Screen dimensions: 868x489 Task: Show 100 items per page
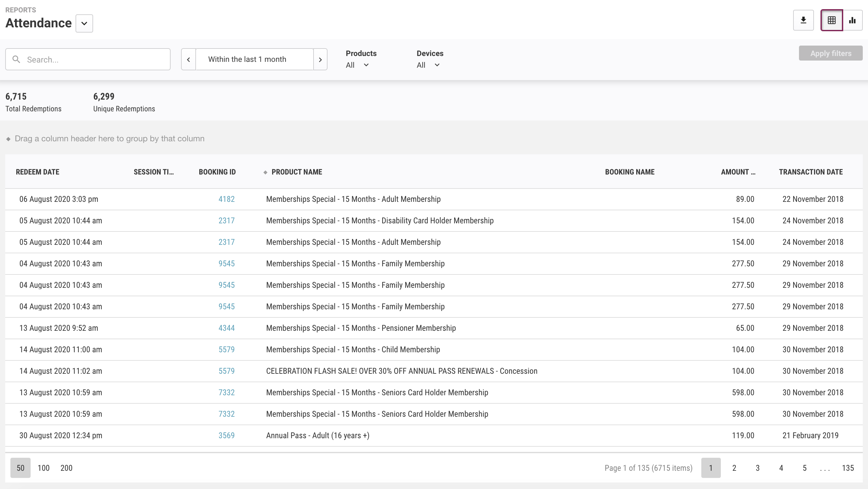[x=44, y=468]
